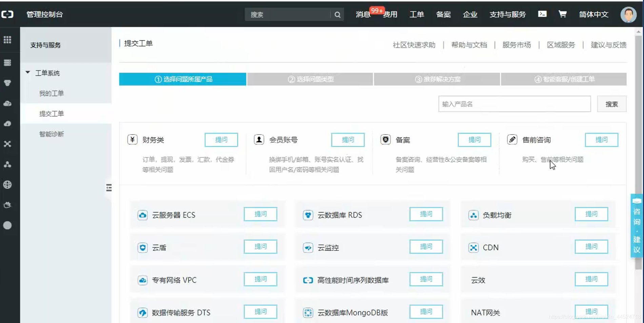The image size is (644, 323).
Task: Open RDS database icon in left rail
Action: [7, 83]
